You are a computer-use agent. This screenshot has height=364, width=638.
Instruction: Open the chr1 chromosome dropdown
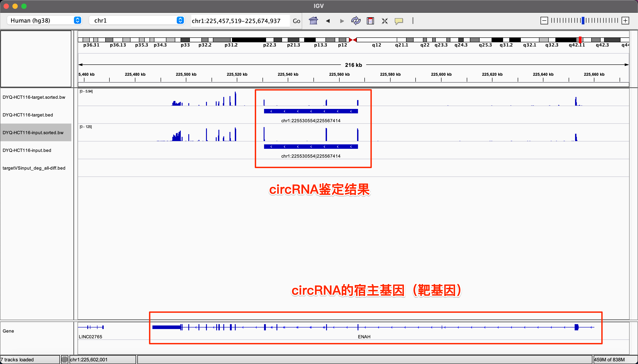coord(136,20)
